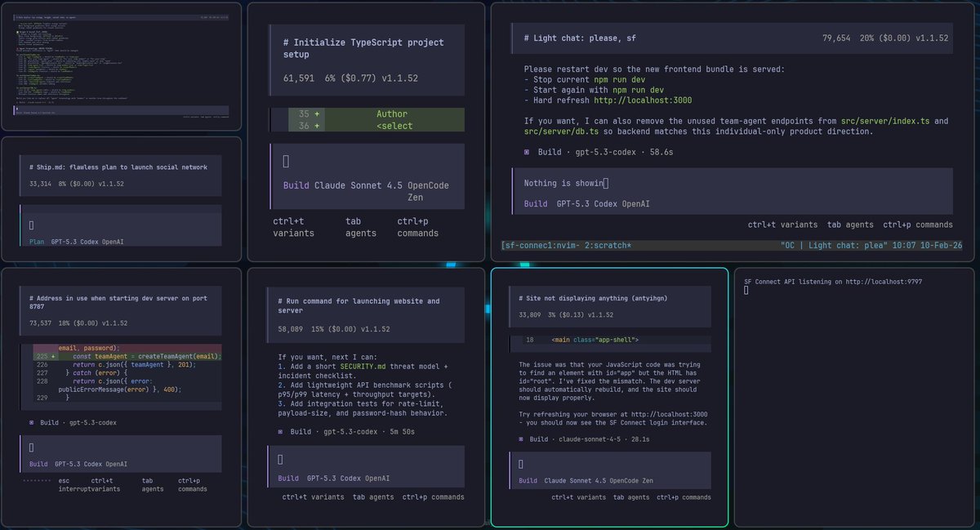980x530 pixels.
Task: Click the added line 225 with 'createTeamAgent(email)'
Action: coord(127,356)
